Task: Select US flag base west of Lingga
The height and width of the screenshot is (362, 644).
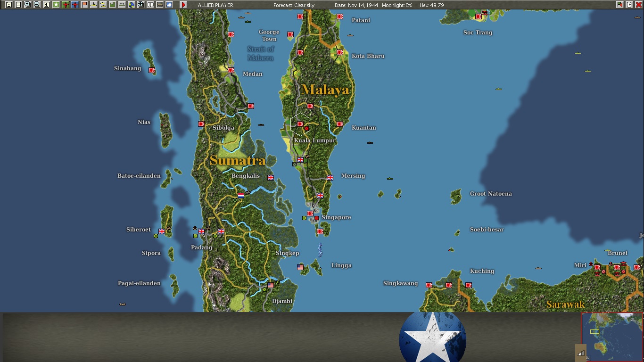Action: pos(300,267)
